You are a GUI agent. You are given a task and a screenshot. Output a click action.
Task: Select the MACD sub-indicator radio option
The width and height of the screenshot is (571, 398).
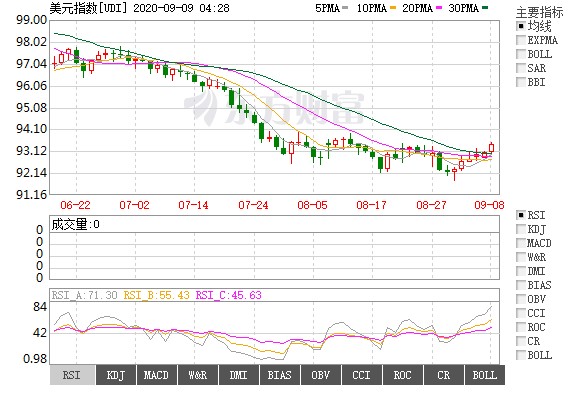click(521, 243)
